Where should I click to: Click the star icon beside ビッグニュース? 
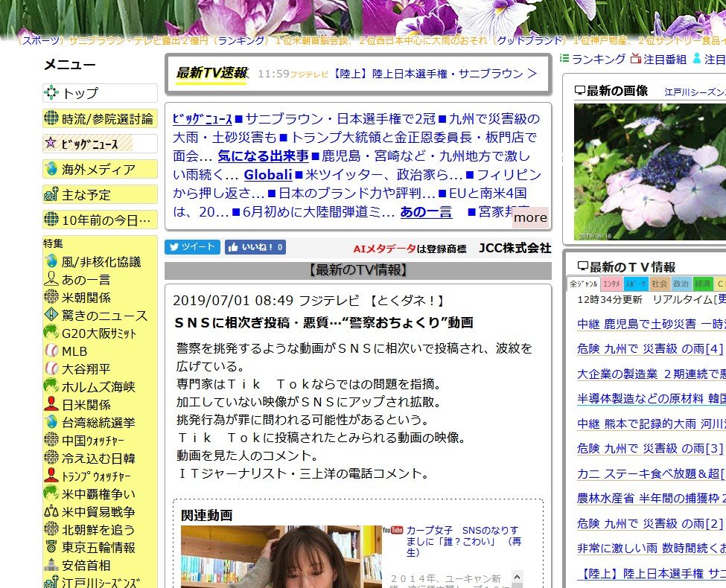[x=50, y=143]
